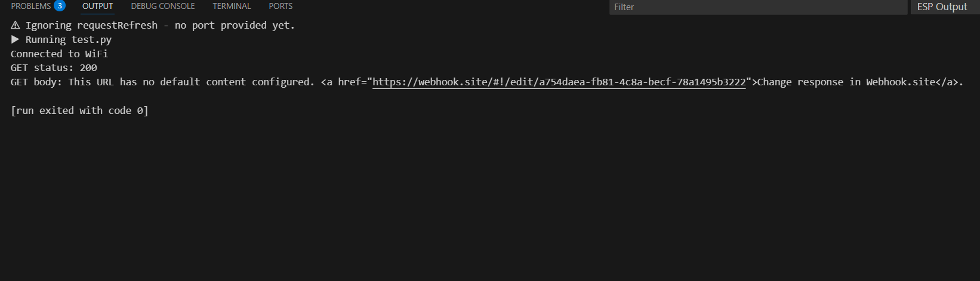This screenshot has width=980, height=281.
Task: Switch to the PROBLEMS tab
Action: [31, 6]
